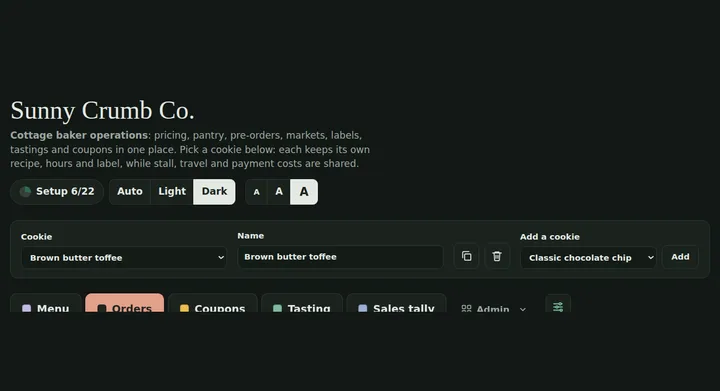Choose the smallest text size A
This screenshot has height=391, width=720.
point(257,192)
